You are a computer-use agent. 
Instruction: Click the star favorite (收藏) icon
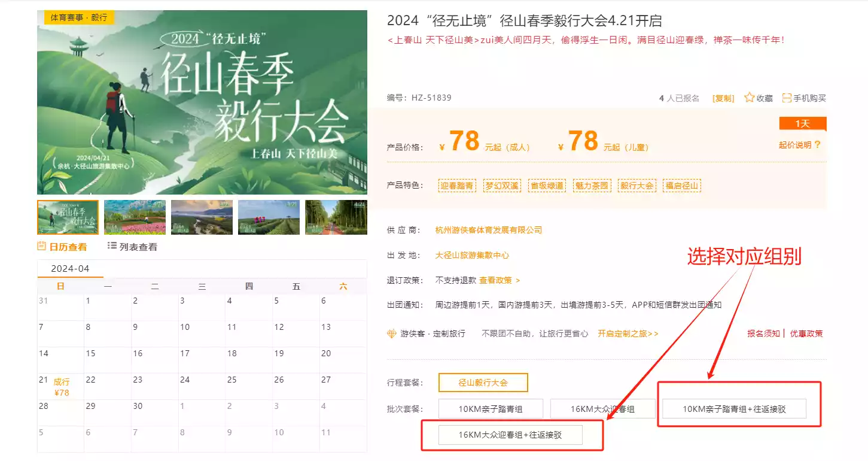tap(749, 98)
